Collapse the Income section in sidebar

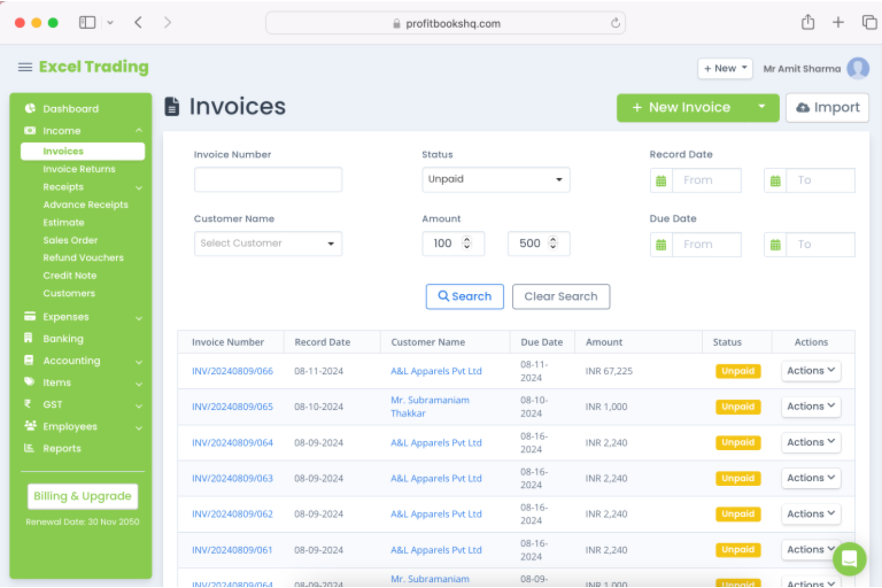pos(139,130)
